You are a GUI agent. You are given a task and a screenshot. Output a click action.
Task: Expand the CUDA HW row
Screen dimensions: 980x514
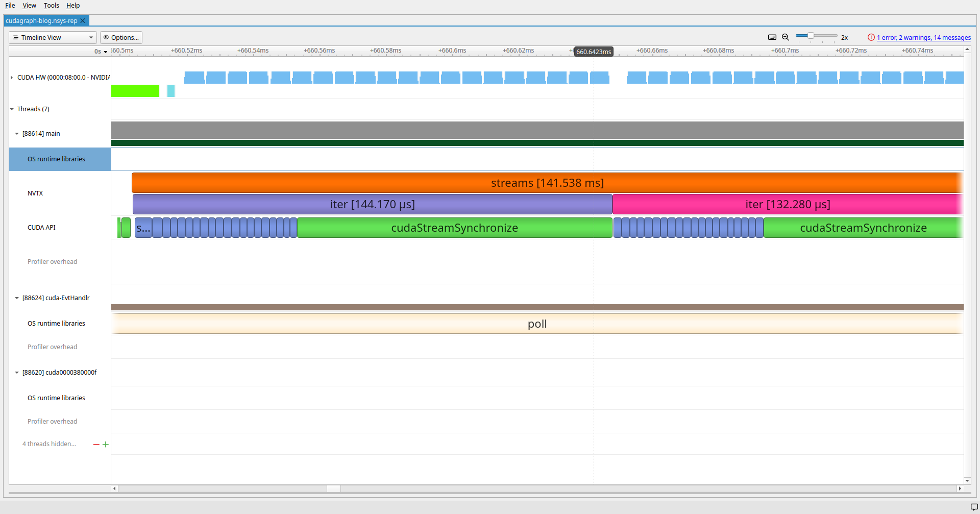click(x=12, y=78)
